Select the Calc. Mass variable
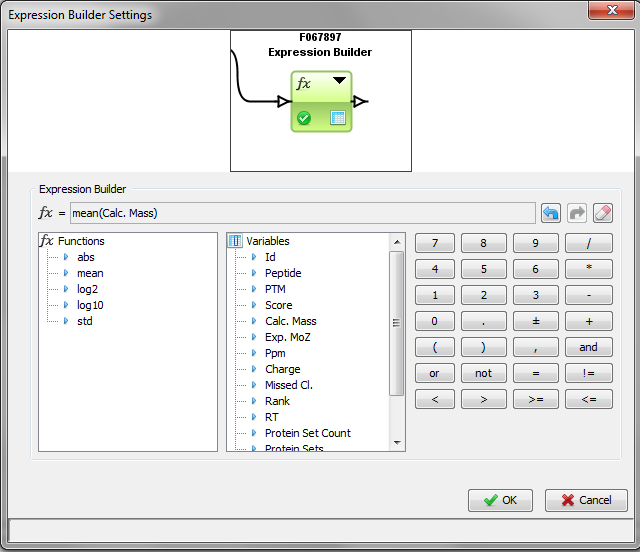640x552 pixels. (291, 321)
